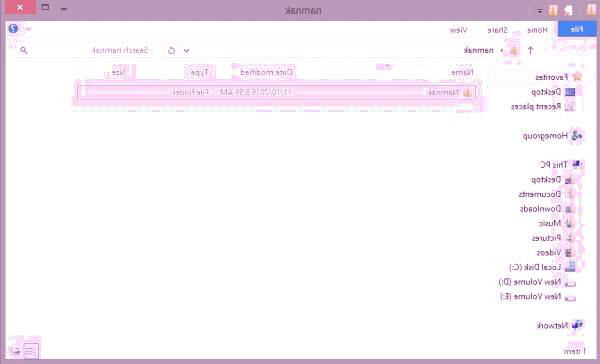Expand the address bar history dropdown
This screenshot has width=600, height=364.
(x=186, y=51)
